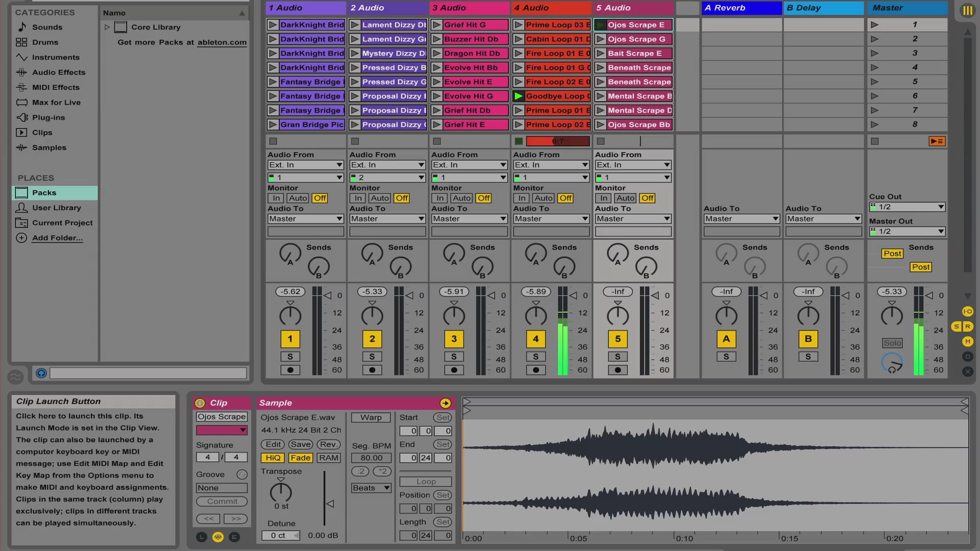980x551 pixels.
Task: Open the Instruments category
Action: tap(56, 57)
